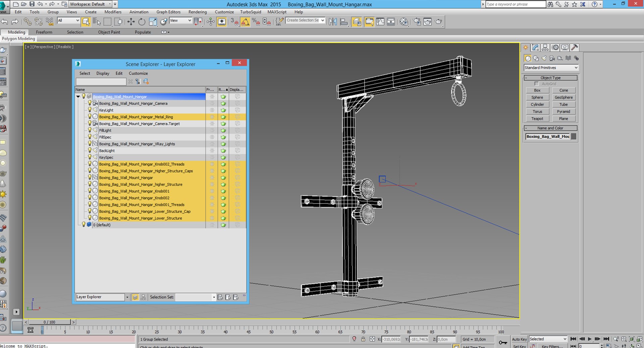The width and height of the screenshot is (644, 348).
Task: Click the Mirror tool icon
Action: point(333,22)
